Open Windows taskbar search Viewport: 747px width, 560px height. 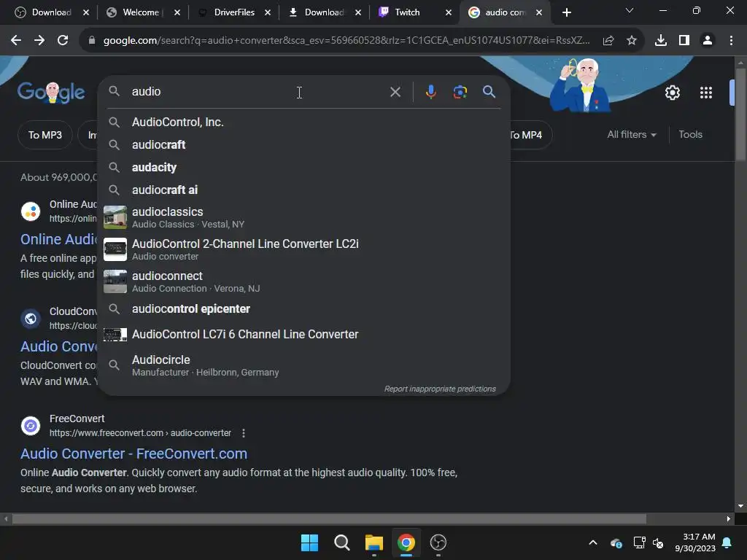click(342, 542)
